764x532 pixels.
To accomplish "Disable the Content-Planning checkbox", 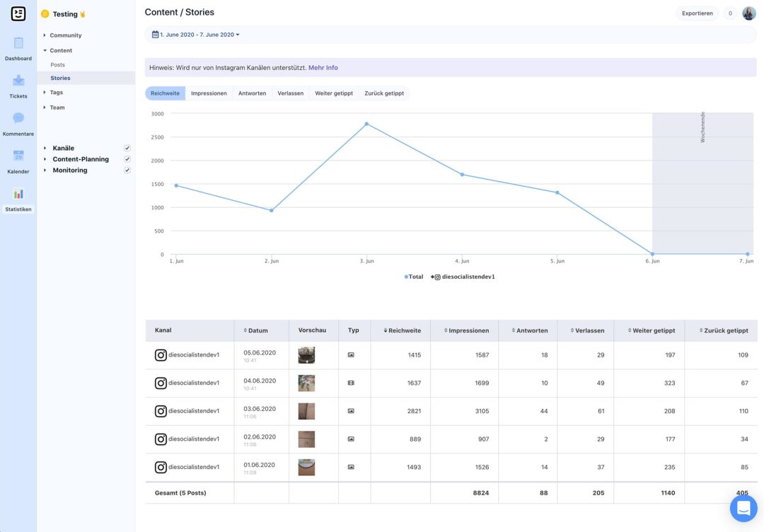I will coord(127,159).
